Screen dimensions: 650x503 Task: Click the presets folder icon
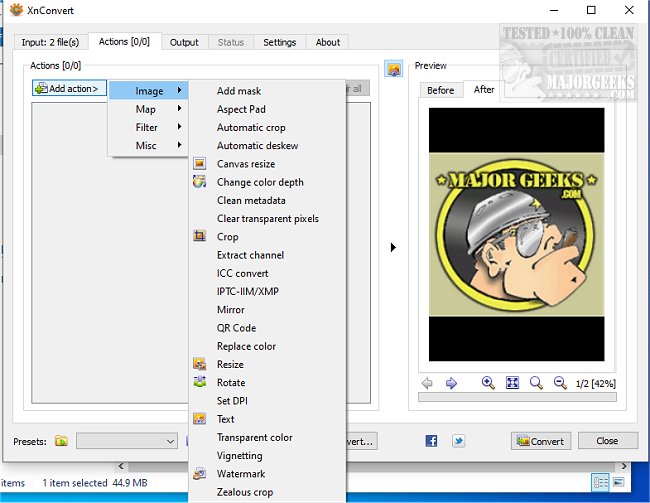[x=62, y=441]
